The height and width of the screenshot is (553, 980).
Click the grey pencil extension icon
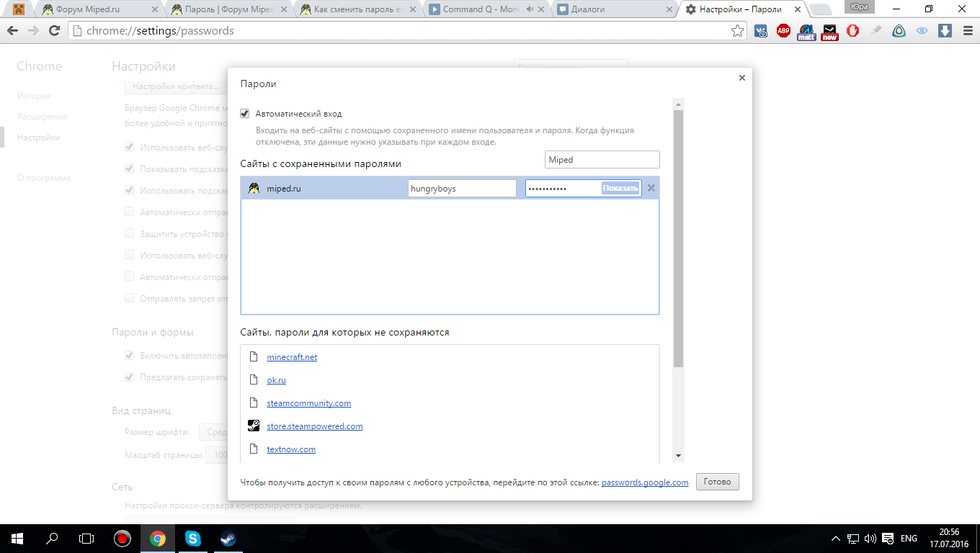tap(876, 31)
